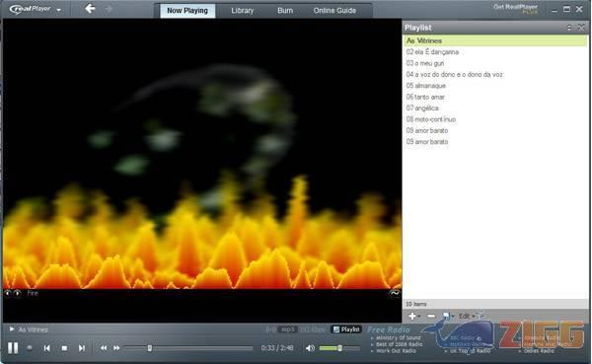Click the rewind button
The image size is (592, 364).
coord(103,348)
